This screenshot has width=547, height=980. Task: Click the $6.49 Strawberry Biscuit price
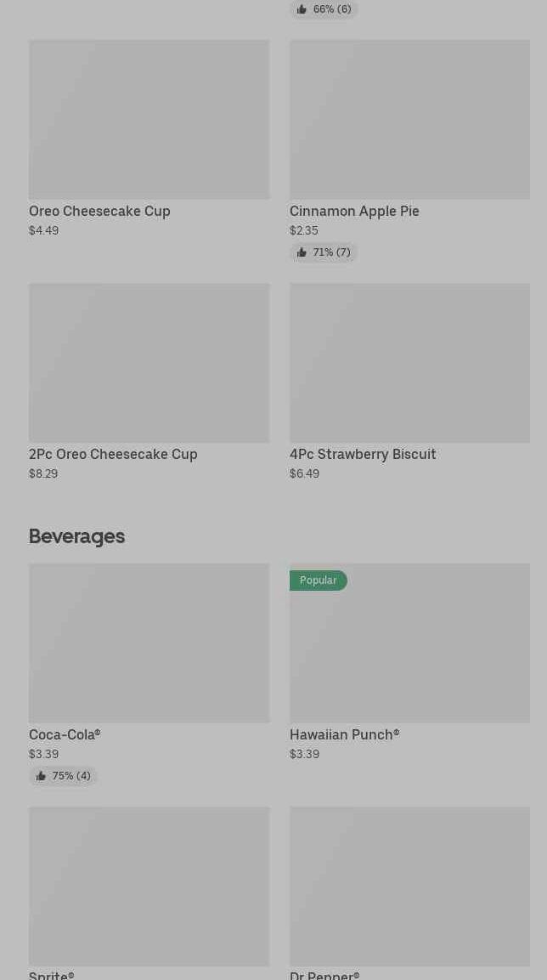coord(304,474)
